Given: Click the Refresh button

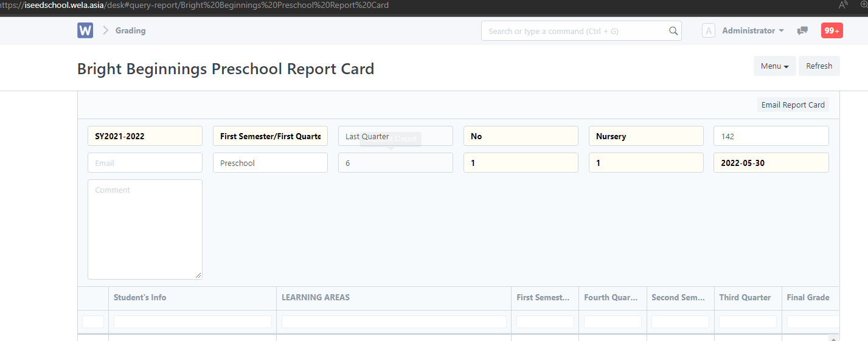Looking at the screenshot, I should click(819, 66).
